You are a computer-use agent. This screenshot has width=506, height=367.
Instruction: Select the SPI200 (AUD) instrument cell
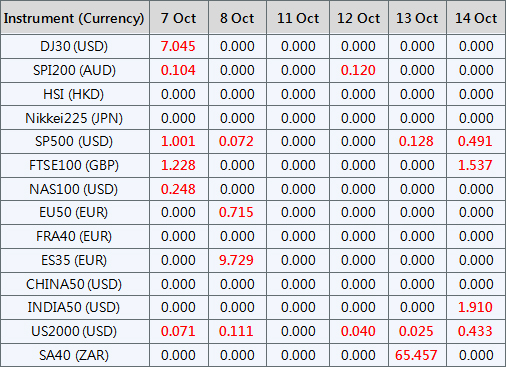tap(74, 70)
